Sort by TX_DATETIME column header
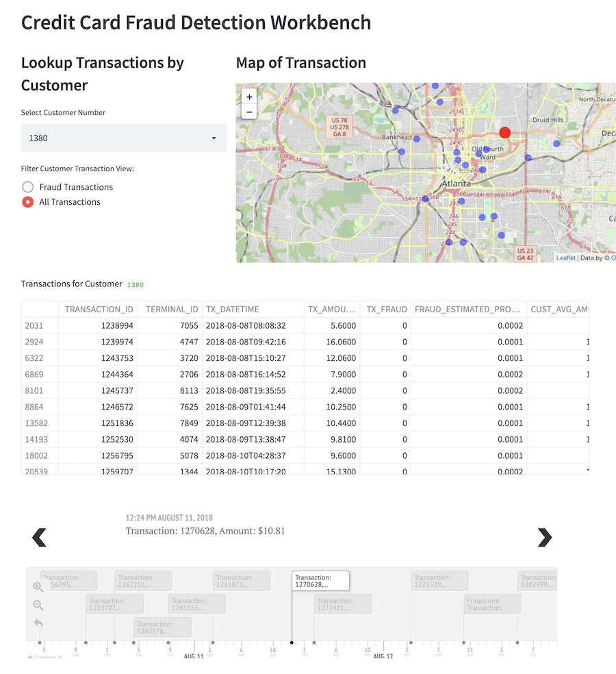616x674 pixels. 253,310
